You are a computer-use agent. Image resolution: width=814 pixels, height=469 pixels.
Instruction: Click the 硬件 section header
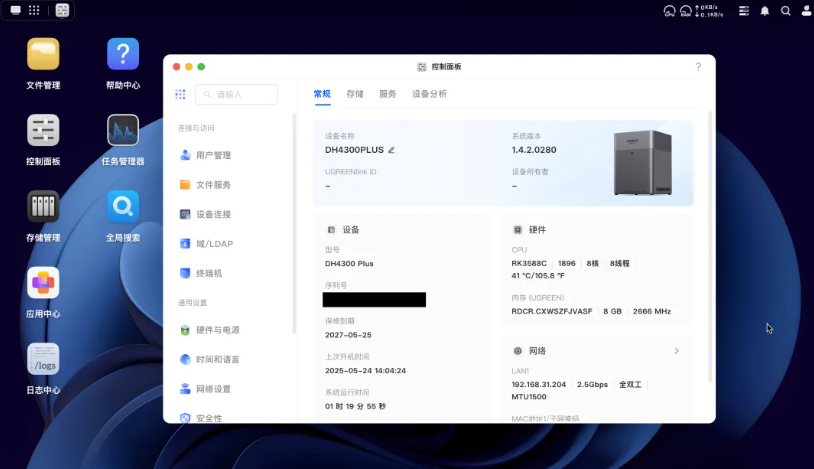[537, 230]
